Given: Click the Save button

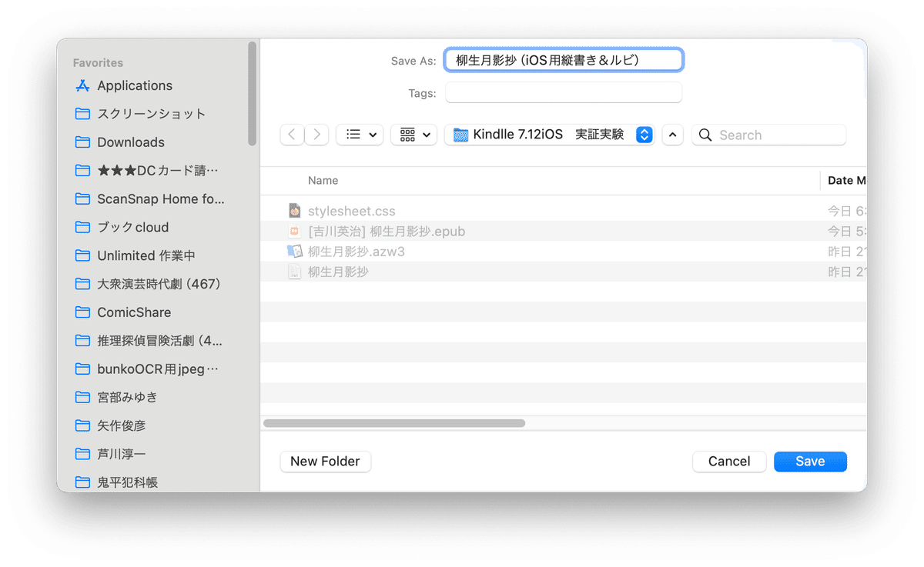Looking at the screenshot, I should point(810,462).
